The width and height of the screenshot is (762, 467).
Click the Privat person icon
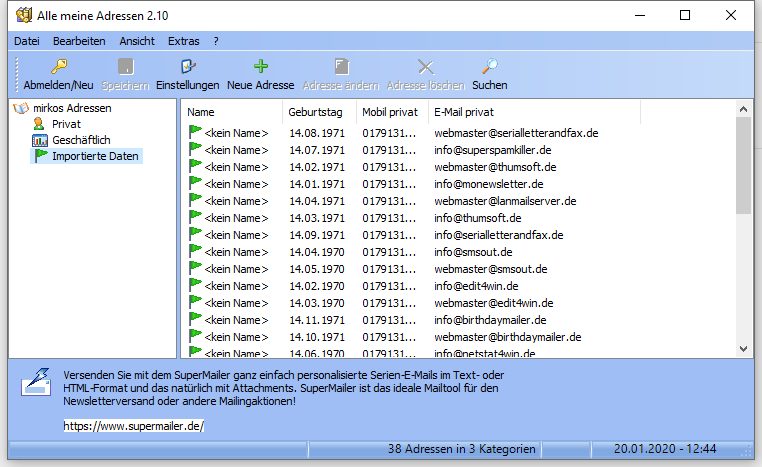coord(39,124)
